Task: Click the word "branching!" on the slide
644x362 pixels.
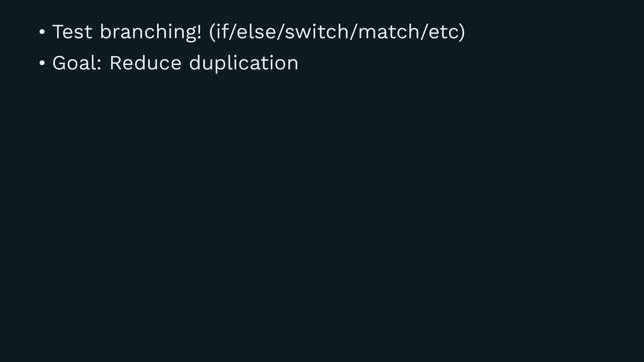Action: pyautogui.click(x=151, y=33)
